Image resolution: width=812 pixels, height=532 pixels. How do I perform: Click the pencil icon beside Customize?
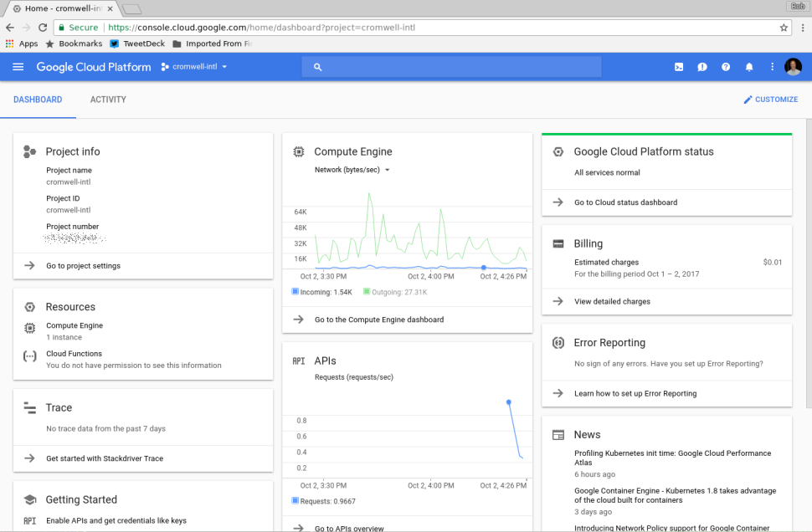click(x=748, y=100)
